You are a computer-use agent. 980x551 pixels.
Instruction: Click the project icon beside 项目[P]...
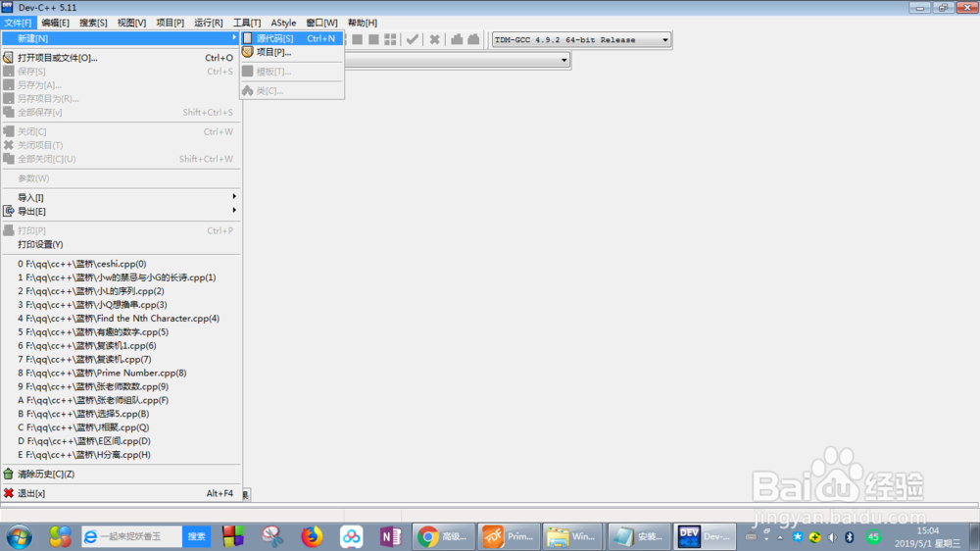[248, 52]
